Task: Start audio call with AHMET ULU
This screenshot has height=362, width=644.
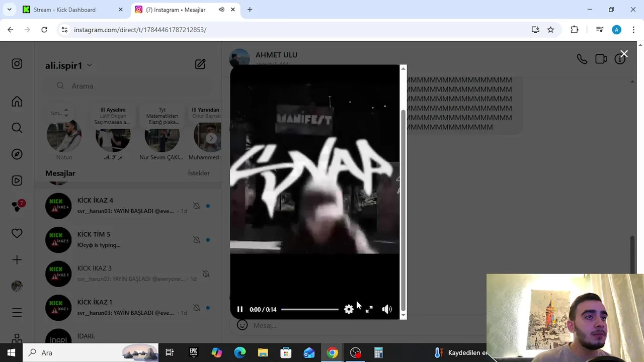Action: (582, 59)
